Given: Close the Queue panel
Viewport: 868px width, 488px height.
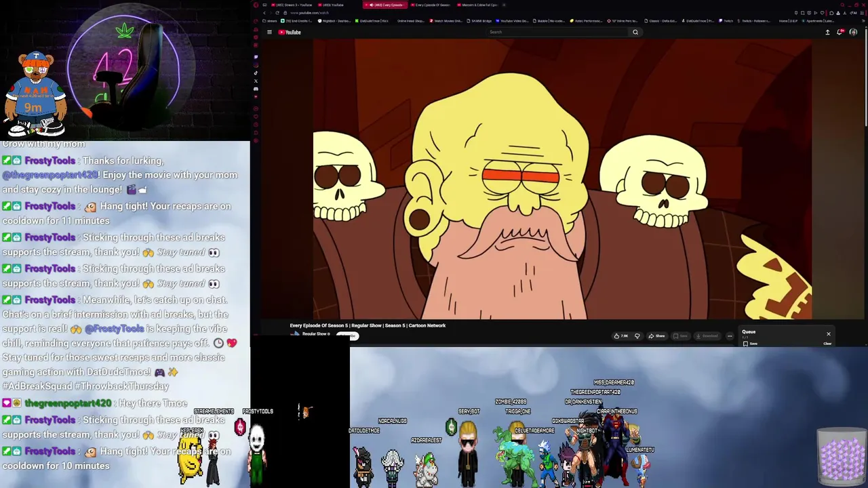Looking at the screenshot, I should coord(828,333).
